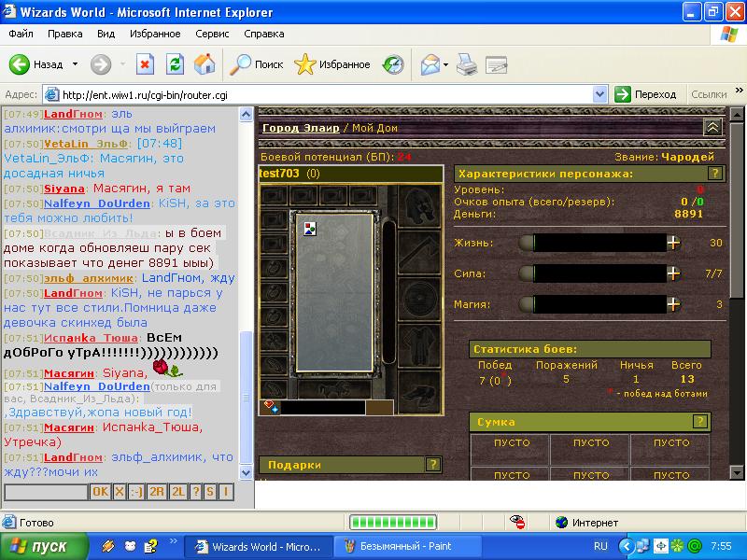Click the network connection tray icon
The image size is (747, 560).
click(x=642, y=546)
